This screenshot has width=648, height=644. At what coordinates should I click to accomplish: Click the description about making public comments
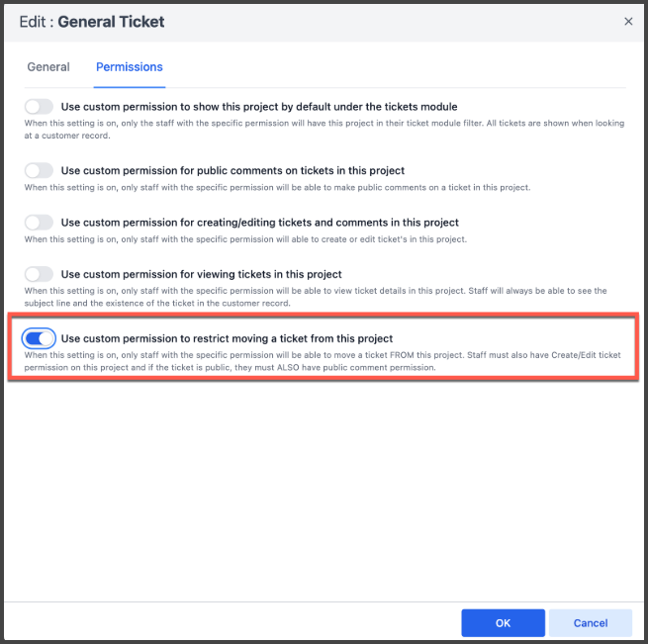[x=277, y=187]
